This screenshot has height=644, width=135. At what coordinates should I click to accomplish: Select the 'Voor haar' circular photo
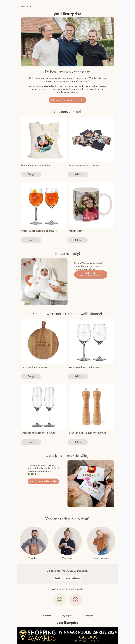click(67, 541)
